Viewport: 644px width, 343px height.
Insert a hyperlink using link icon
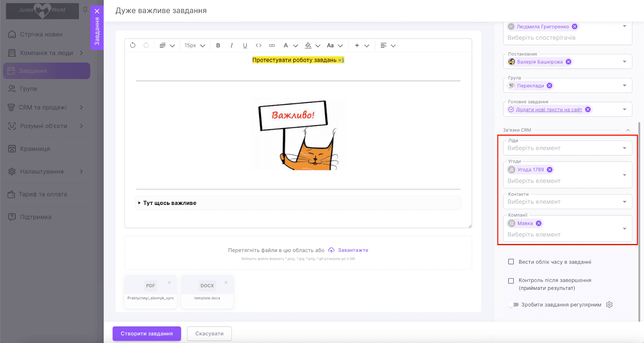pyautogui.click(x=272, y=45)
